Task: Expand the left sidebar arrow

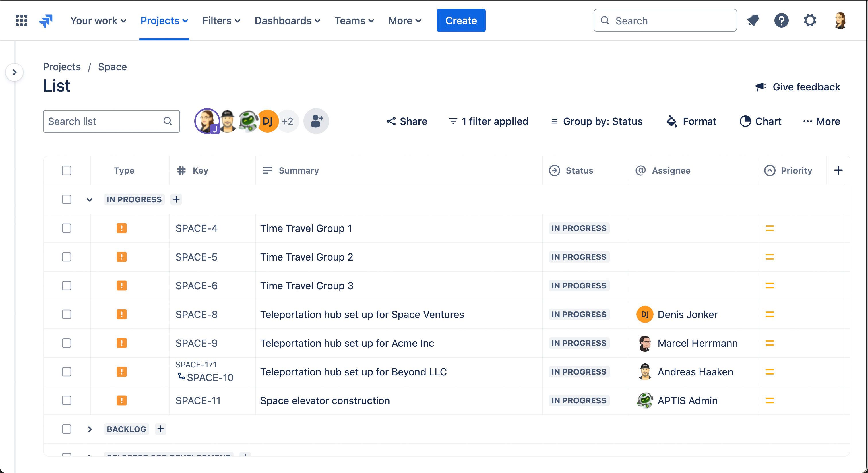Action: [x=14, y=72]
